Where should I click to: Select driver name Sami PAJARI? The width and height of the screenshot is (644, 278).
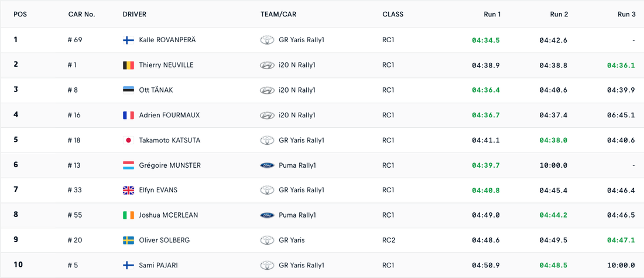pyautogui.click(x=158, y=265)
